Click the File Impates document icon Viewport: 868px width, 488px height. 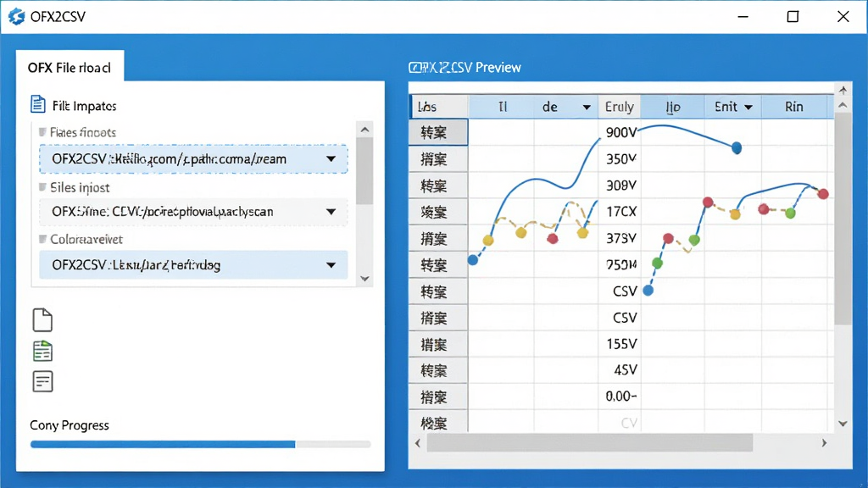(x=37, y=104)
